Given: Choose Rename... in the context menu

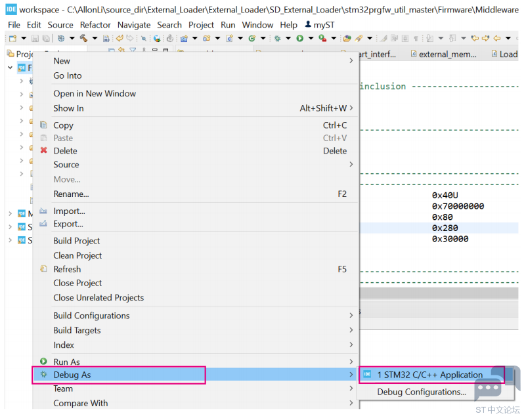Looking at the screenshot, I should (x=71, y=194).
